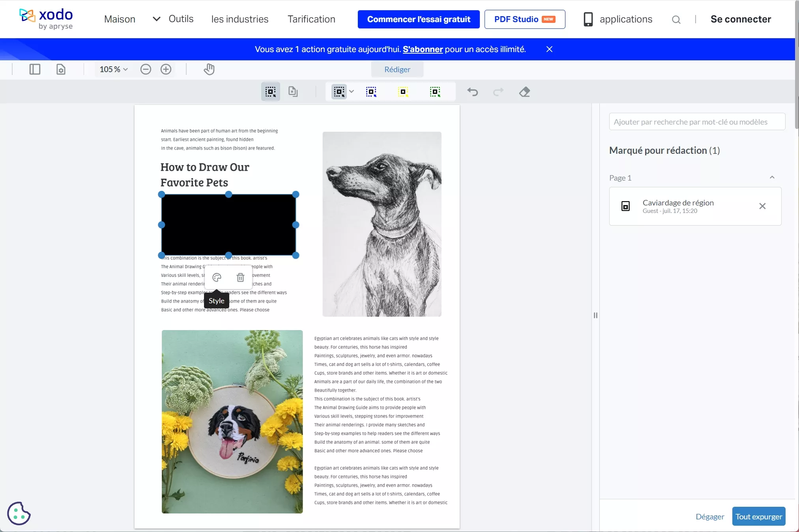
Task: Select the Pan (hand) tool
Action: click(209, 69)
